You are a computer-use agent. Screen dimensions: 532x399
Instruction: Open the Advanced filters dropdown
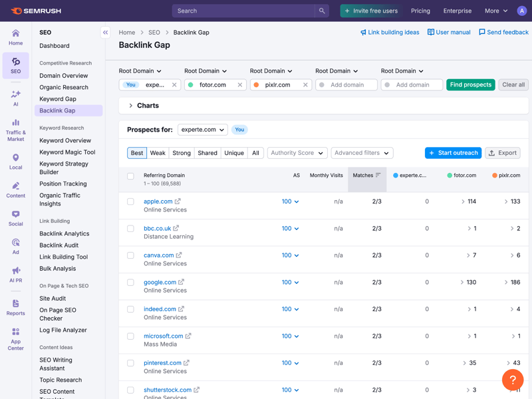(x=362, y=153)
